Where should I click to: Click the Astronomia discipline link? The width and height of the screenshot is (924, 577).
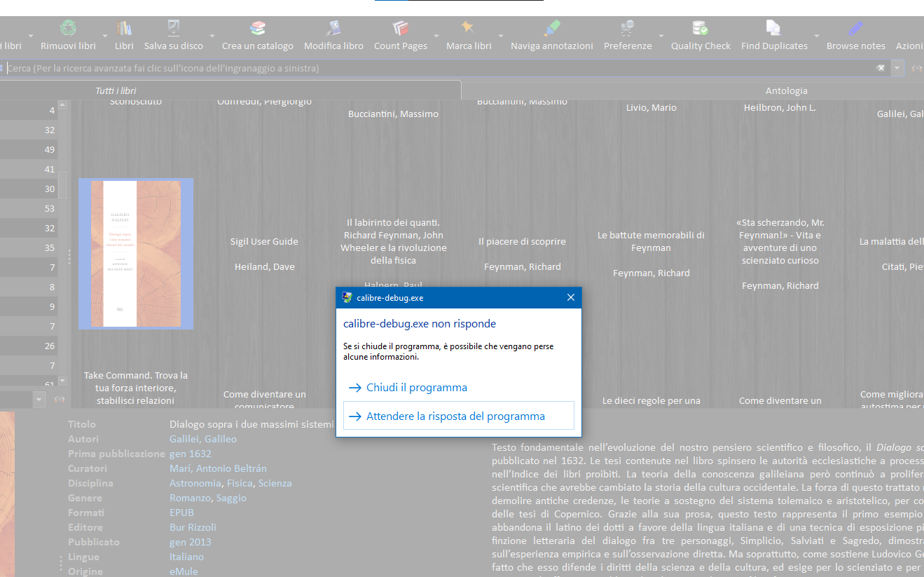195,483
